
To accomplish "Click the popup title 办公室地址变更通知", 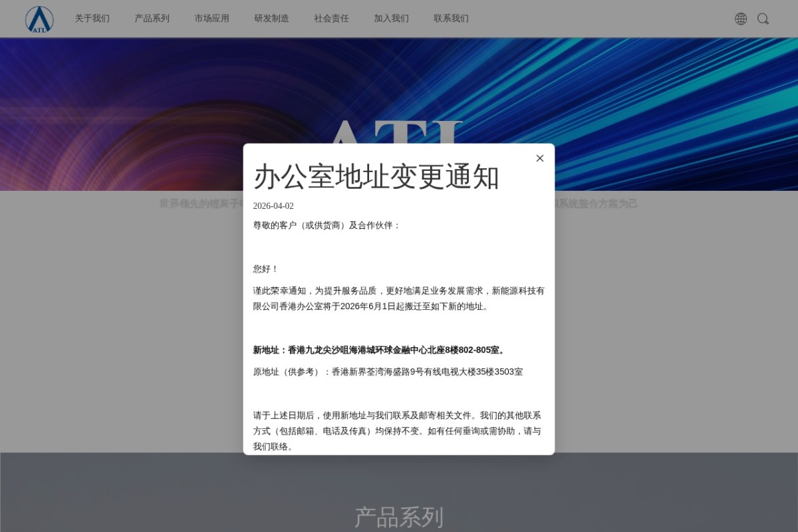I will pyautogui.click(x=376, y=177).
